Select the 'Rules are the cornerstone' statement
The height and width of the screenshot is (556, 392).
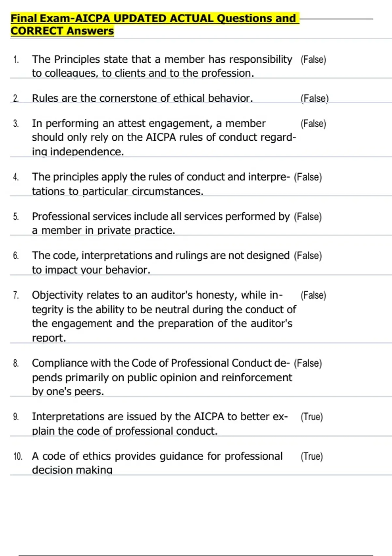pos(142,98)
